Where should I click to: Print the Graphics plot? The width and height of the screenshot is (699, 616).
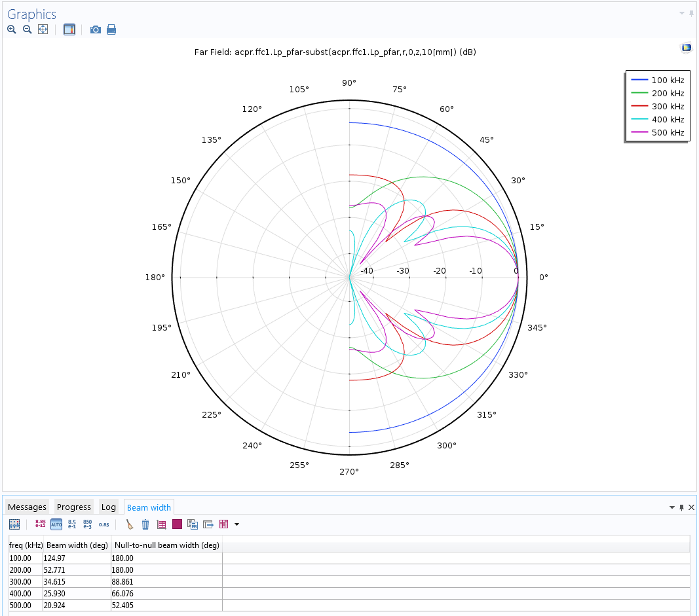111,29
